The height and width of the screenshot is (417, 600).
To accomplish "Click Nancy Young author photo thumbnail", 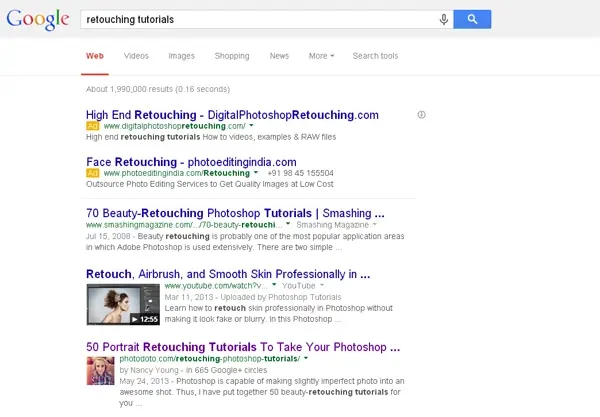I will [x=100, y=371].
